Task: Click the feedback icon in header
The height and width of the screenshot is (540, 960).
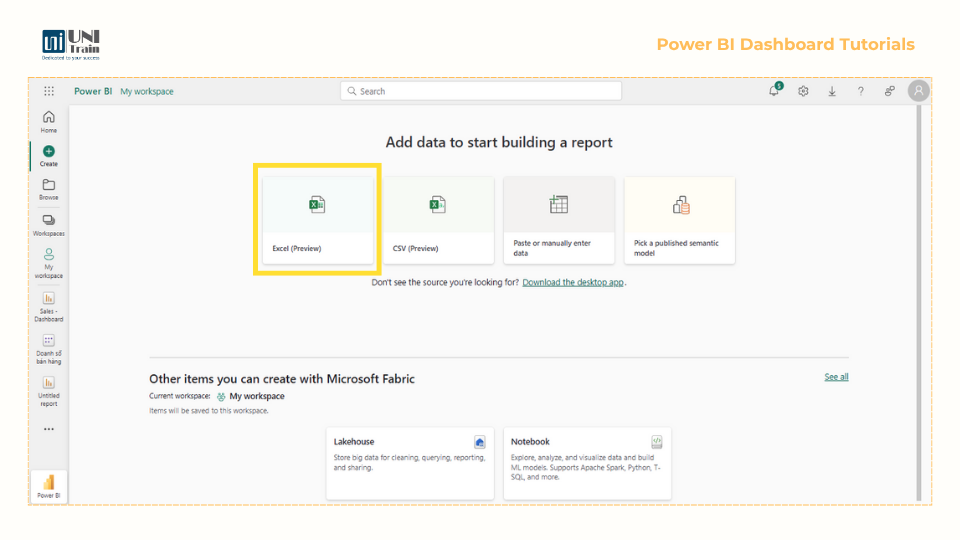Action: coord(890,91)
